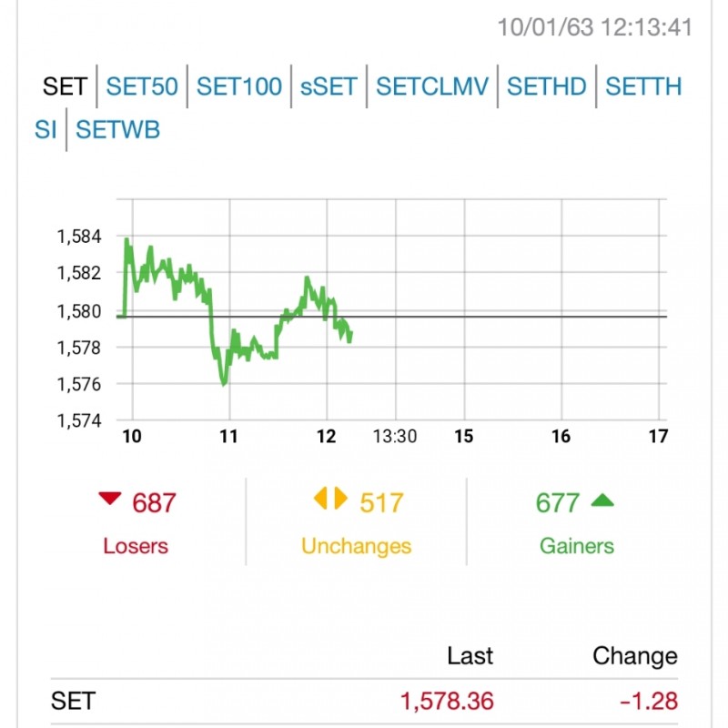Click the 13:30 marker on the chart axis
The width and height of the screenshot is (728, 728).
(x=395, y=437)
